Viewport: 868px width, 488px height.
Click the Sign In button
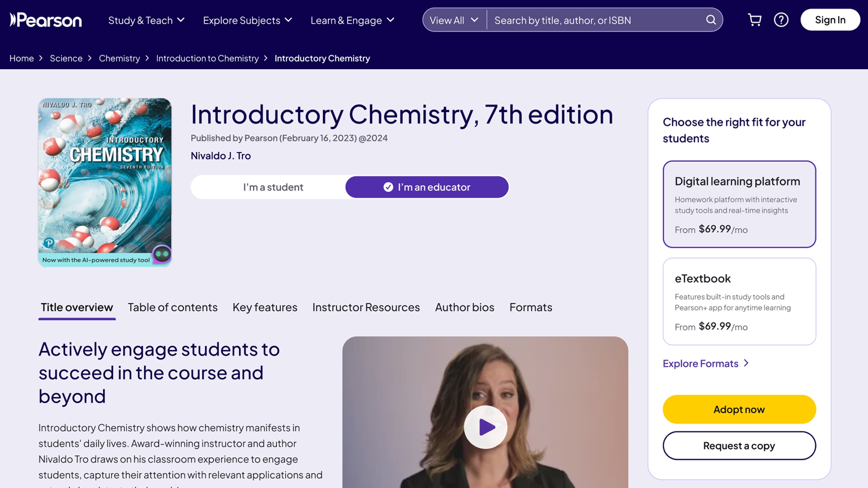click(830, 20)
